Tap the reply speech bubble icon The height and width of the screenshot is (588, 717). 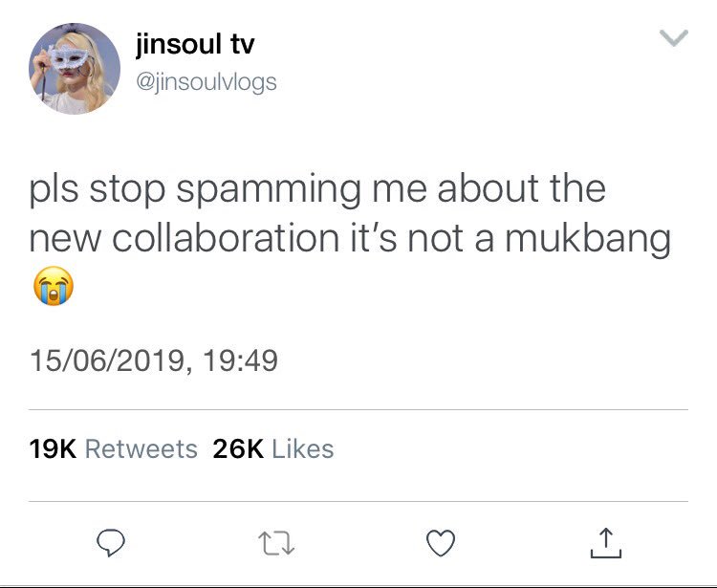111,542
